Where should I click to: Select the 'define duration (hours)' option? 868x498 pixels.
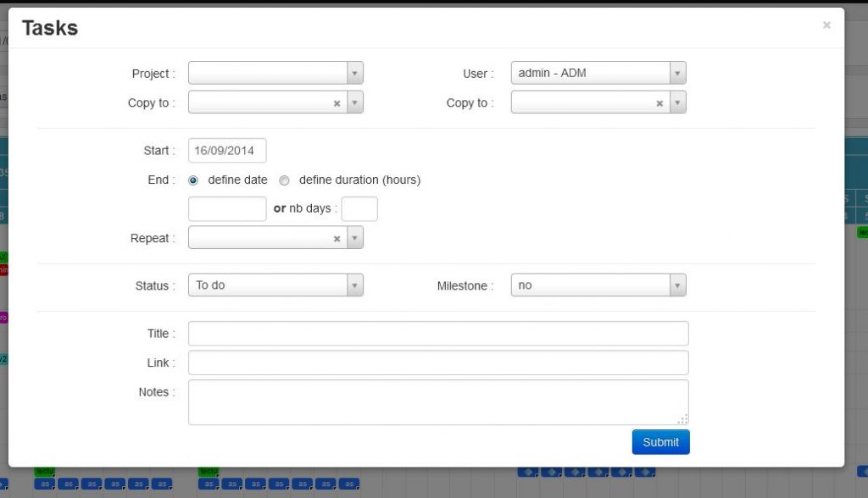click(x=284, y=180)
